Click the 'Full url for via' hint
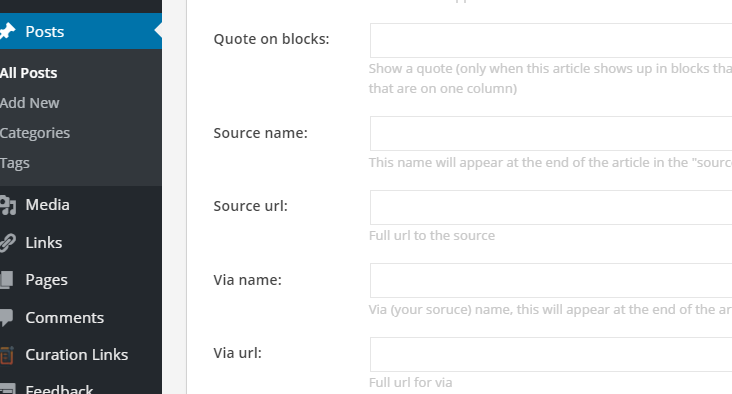 coord(410,382)
